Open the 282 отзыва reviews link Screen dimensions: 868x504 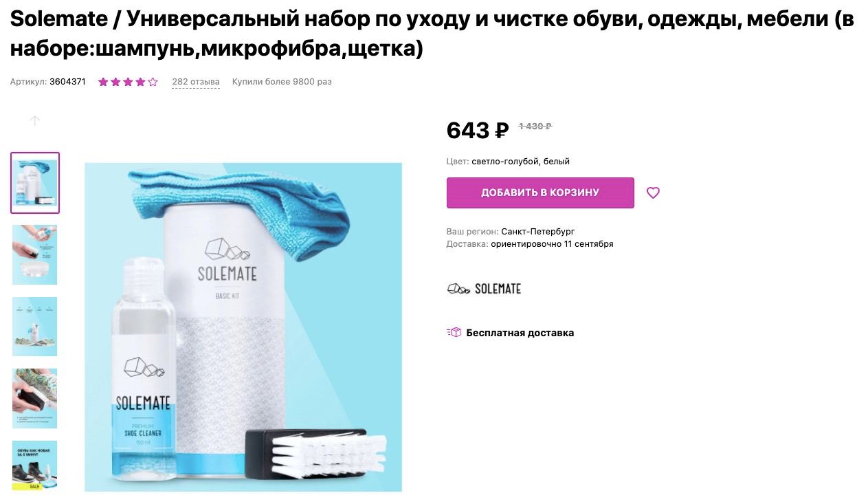click(x=196, y=82)
